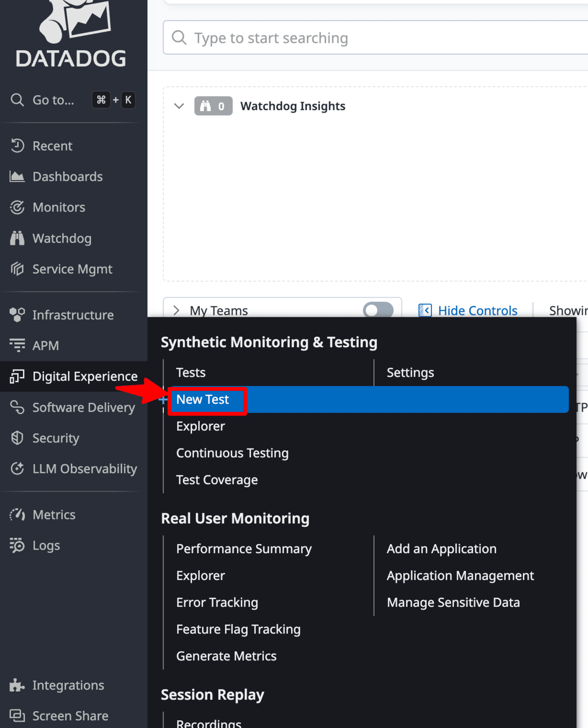Viewport: 588px width, 728px height.
Task: Open the Infrastructure menu label
Action: pos(73,315)
